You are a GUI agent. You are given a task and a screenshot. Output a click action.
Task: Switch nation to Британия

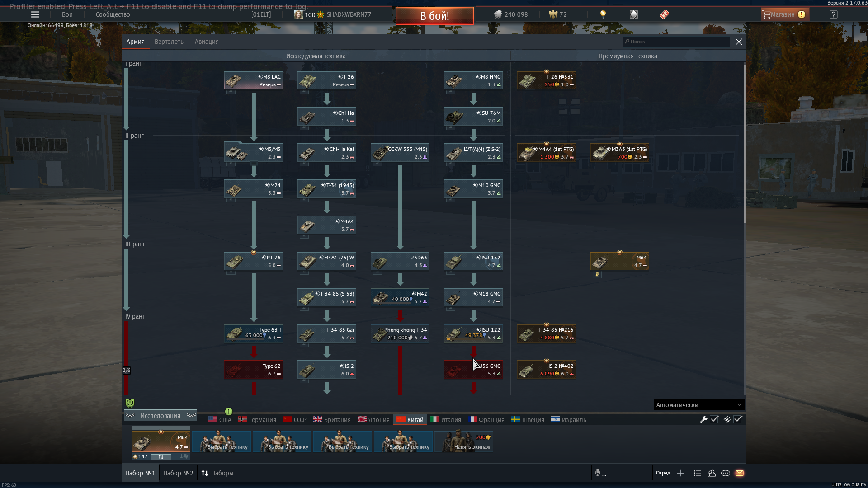click(x=332, y=420)
